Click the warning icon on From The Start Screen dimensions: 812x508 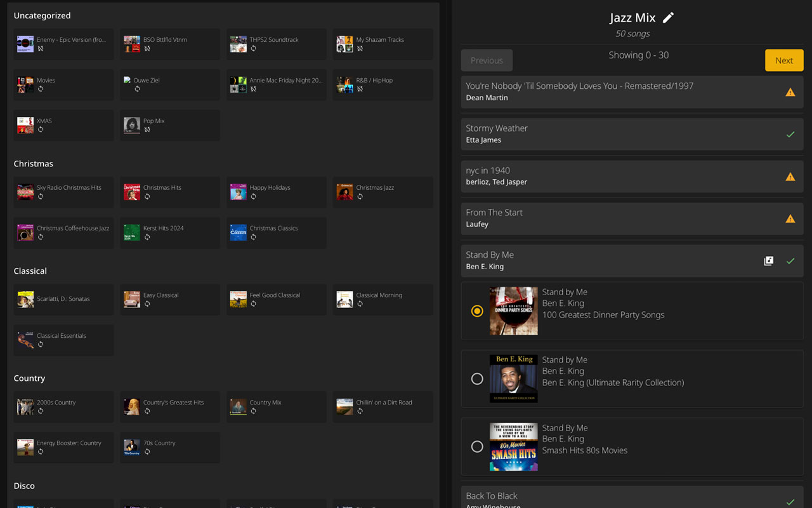coord(790,218)
